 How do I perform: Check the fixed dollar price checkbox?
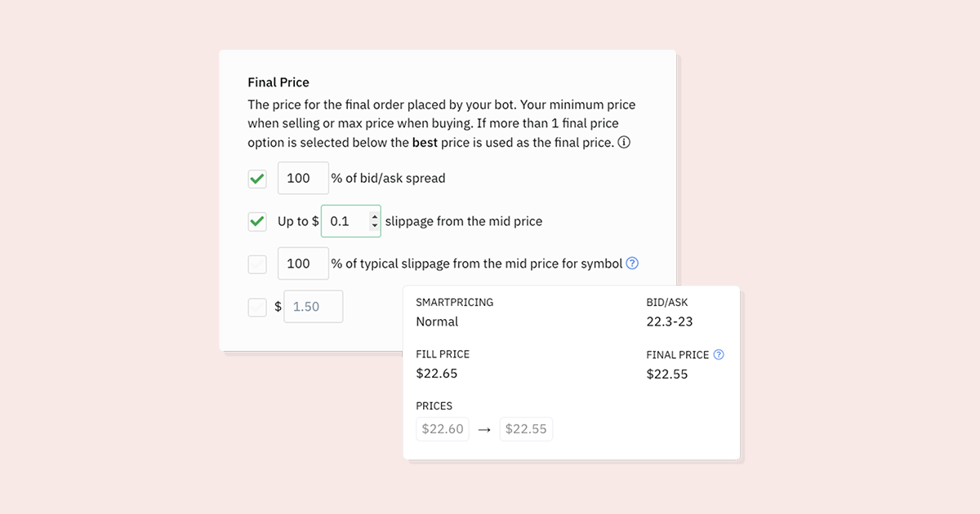[257, 307]
